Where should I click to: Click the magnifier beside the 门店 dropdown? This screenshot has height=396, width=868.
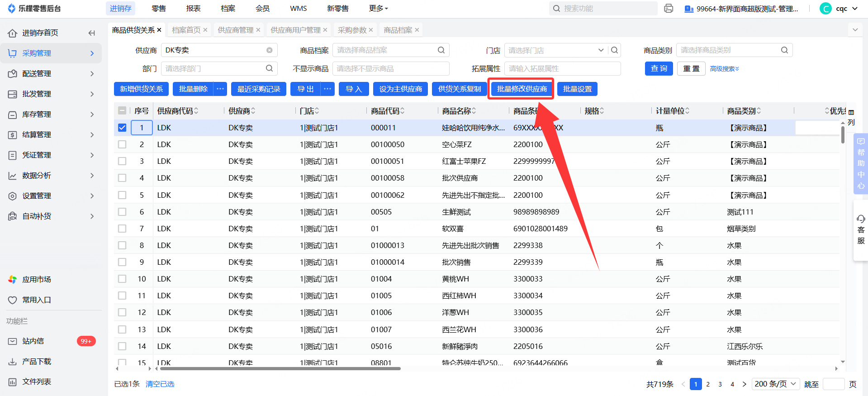(614, 50)
